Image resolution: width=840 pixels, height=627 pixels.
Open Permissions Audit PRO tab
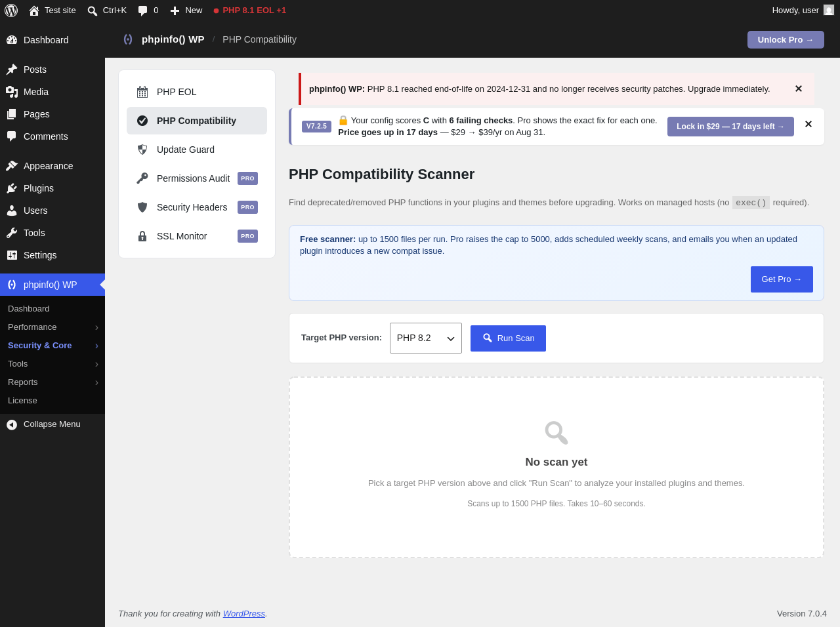[x=197, y=178]
